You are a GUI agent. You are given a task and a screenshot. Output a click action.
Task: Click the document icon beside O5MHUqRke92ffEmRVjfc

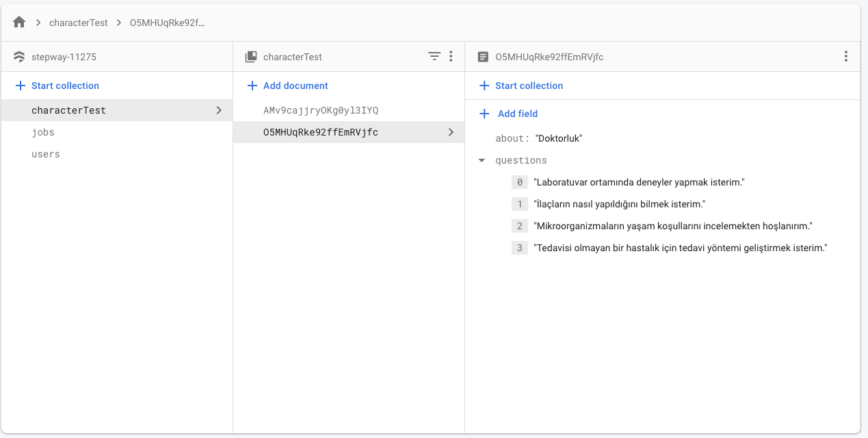pyautogui.click(x=483, y=57)
